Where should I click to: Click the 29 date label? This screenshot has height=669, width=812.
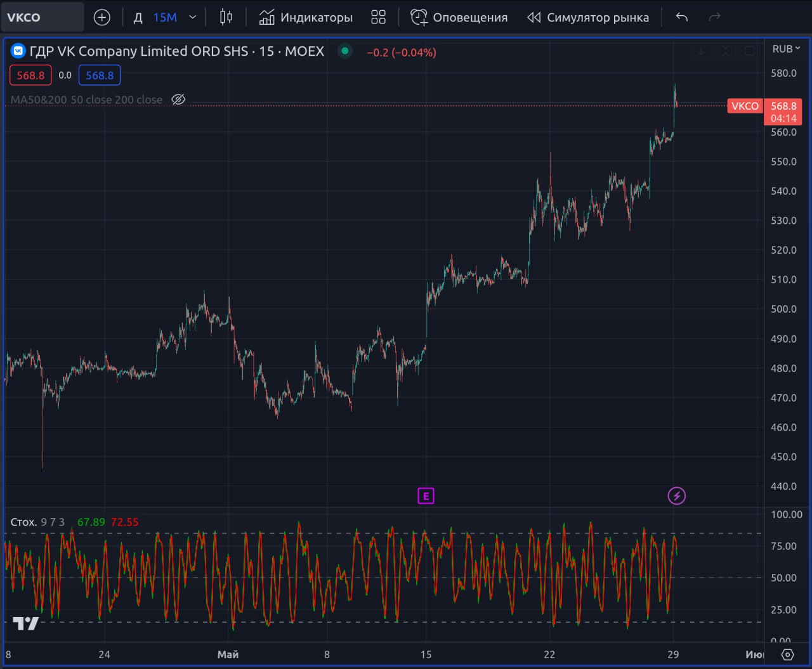point(673,654)
